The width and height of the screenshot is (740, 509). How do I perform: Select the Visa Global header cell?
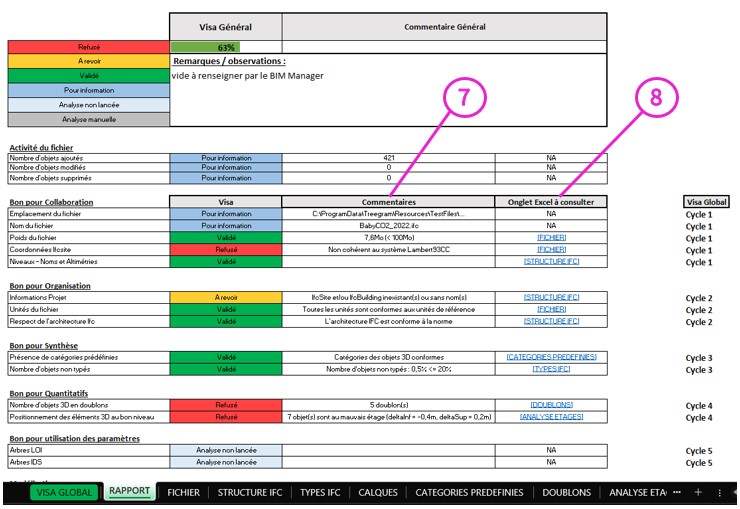tap(706, 202)
